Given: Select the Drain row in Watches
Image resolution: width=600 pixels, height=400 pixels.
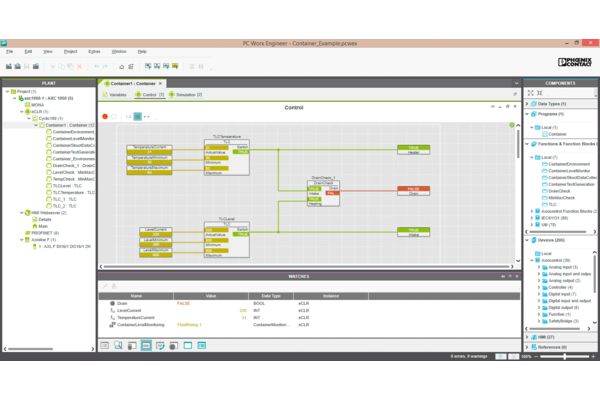Looking at the screenshot, I should [309, 303].
